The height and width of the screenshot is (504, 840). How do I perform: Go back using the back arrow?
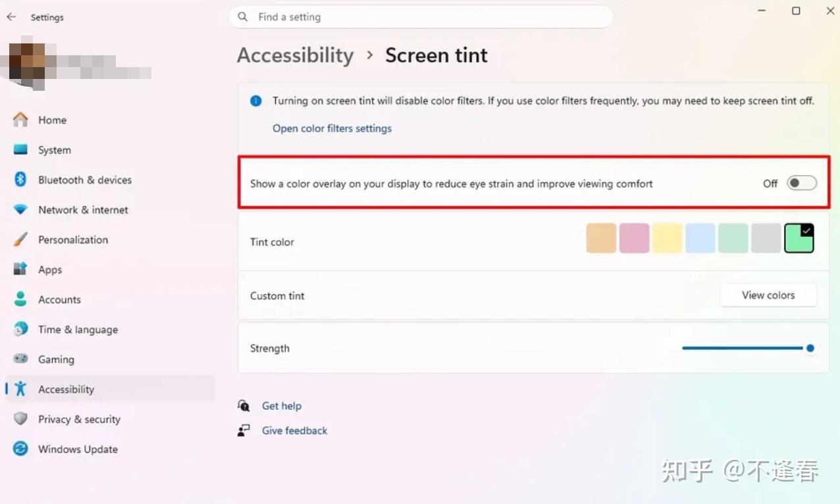[x=11, y=17]
